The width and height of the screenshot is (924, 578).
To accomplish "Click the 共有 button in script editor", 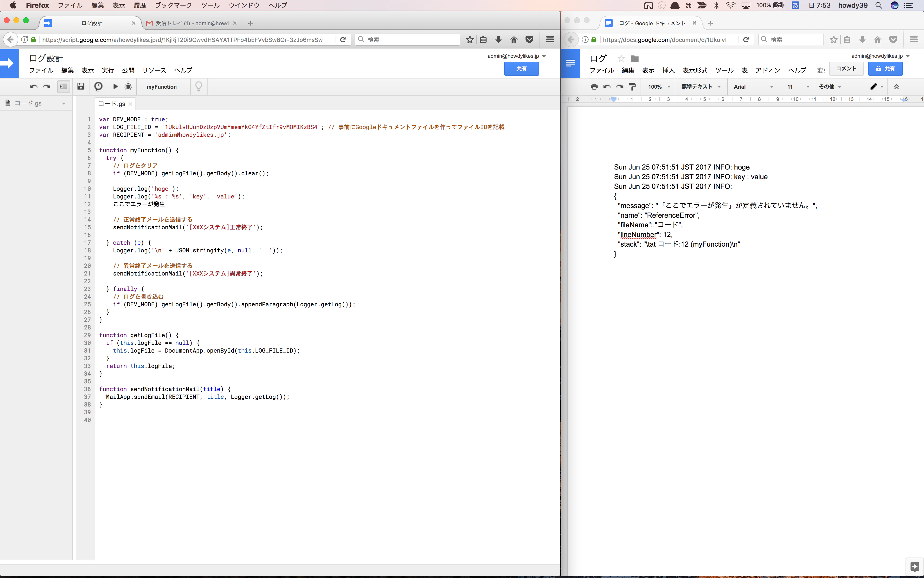I will coord(521,69).
